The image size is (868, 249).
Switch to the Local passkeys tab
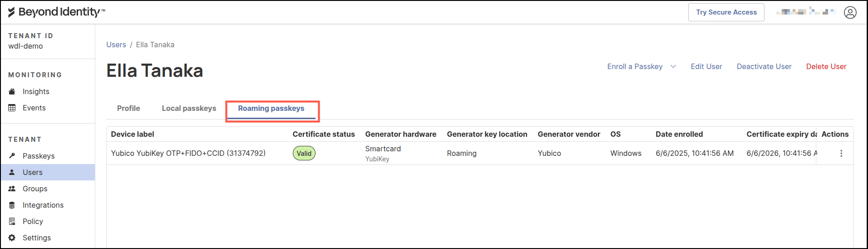(x=189, y=108)
